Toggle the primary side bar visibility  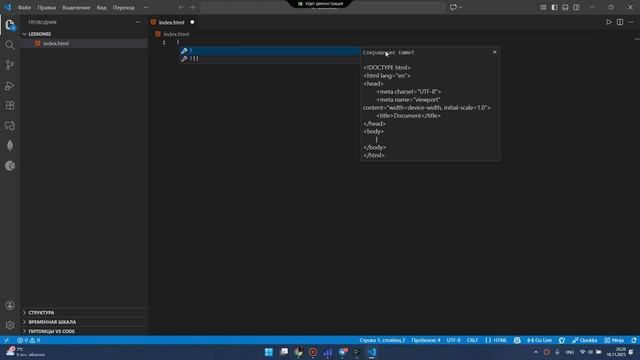pos(554,7)
